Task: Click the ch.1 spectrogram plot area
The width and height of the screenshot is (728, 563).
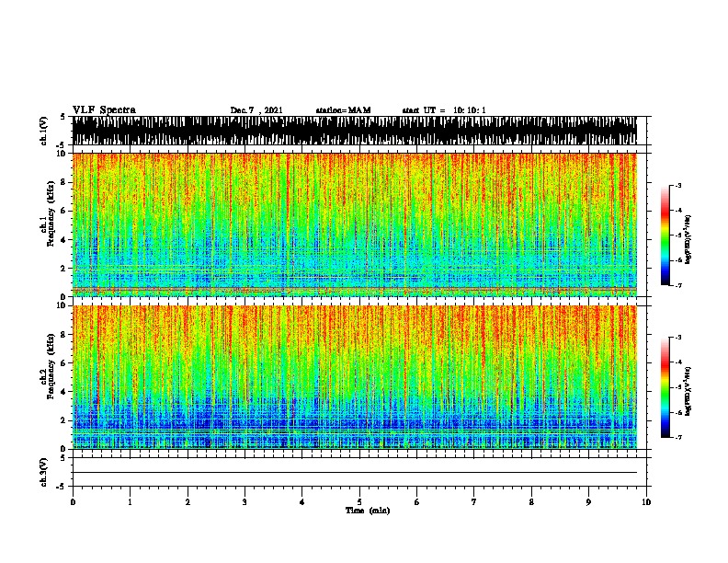Action: click(355, 224)
